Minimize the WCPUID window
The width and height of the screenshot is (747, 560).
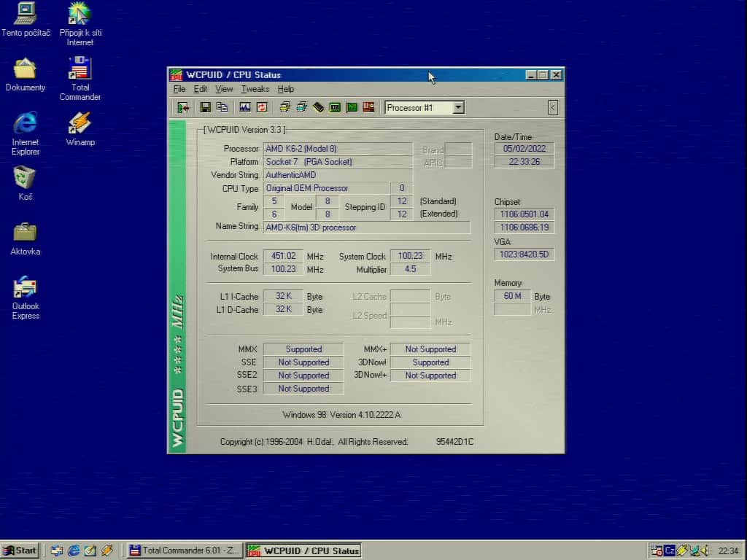[531, 75]
